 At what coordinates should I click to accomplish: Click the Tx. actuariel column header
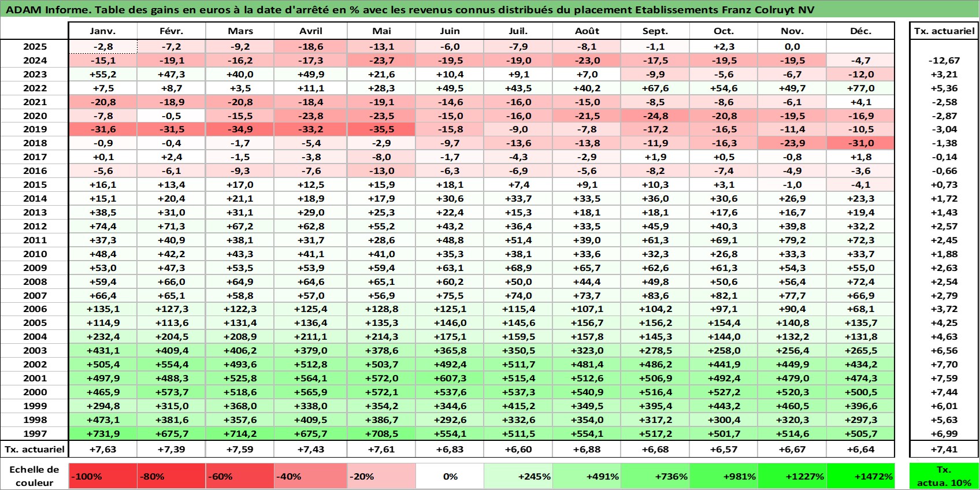944,31
